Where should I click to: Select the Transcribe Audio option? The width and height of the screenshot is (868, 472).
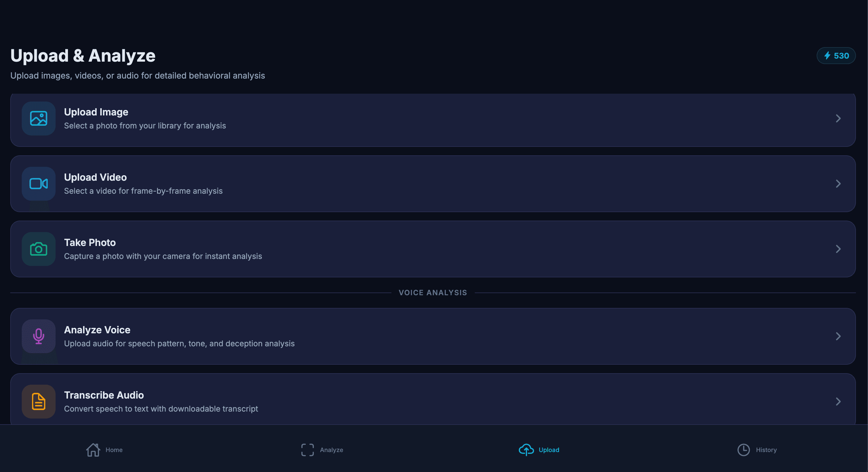(x=433, y=401)
